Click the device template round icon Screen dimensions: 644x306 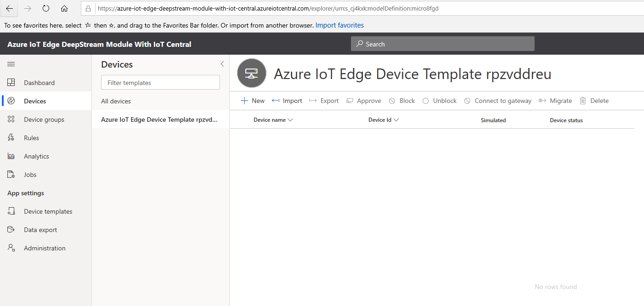coord(252,73)
